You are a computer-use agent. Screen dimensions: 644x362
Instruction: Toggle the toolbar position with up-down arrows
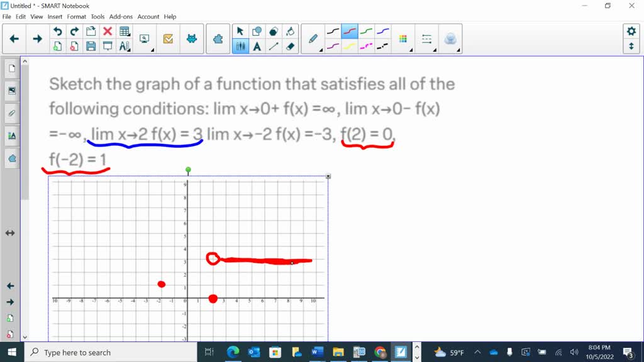pyautogui.click(x=631, y=47)
